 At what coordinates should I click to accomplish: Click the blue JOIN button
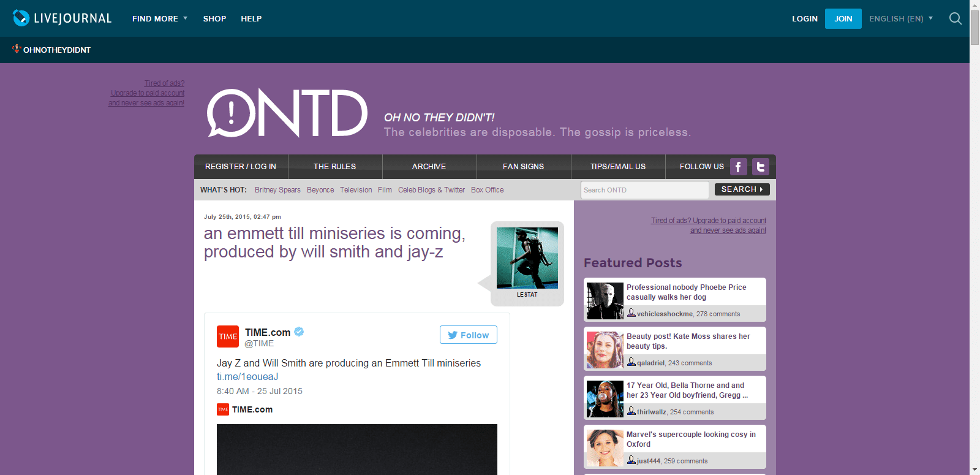point(843,19)
